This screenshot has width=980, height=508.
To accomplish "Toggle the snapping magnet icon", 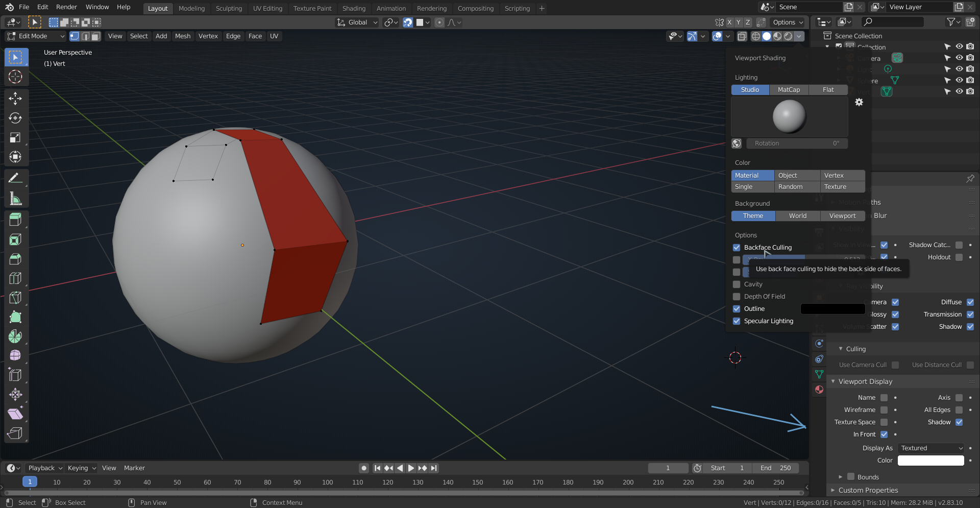I will pos(408,22).
